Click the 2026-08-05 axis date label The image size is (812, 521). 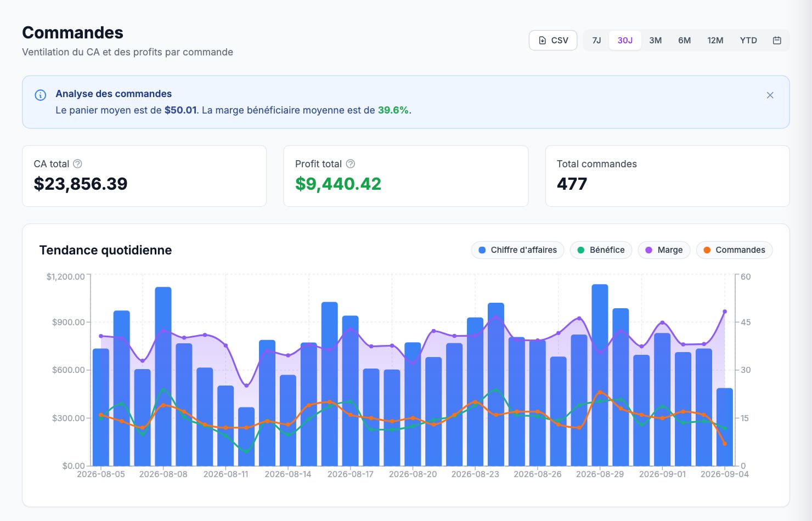(101, 474)
